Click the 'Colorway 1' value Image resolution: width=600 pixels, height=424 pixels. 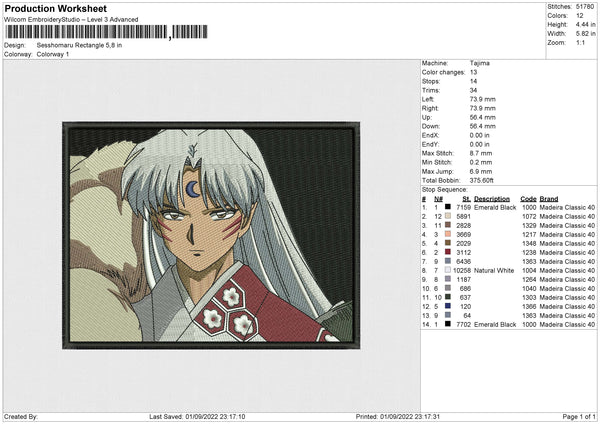pyautogui.click(x=53, y=54)
